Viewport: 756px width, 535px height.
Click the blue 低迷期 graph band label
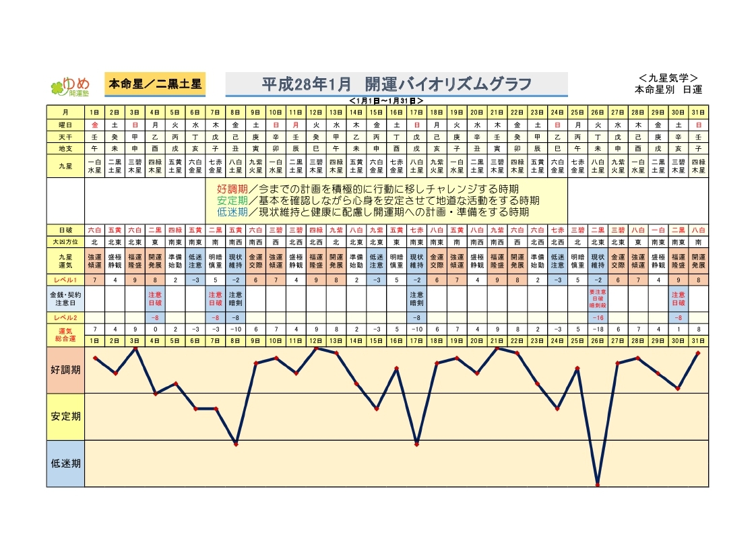coord(65,463)
